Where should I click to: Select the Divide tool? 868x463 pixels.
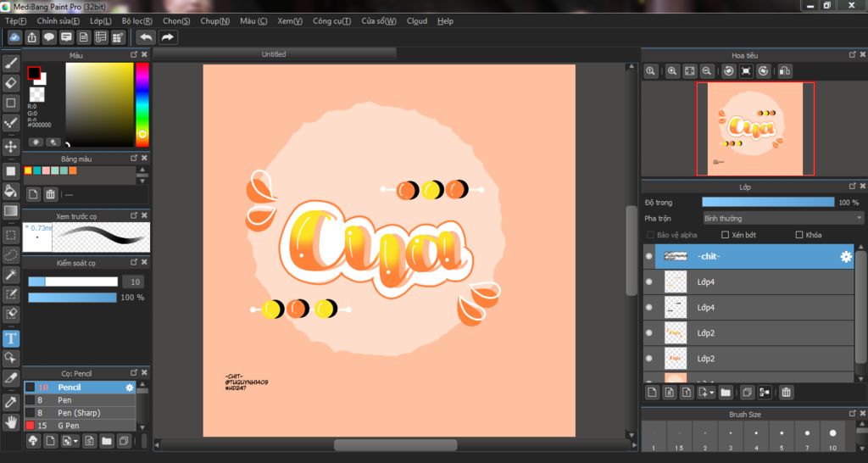[x=10, y=377]
